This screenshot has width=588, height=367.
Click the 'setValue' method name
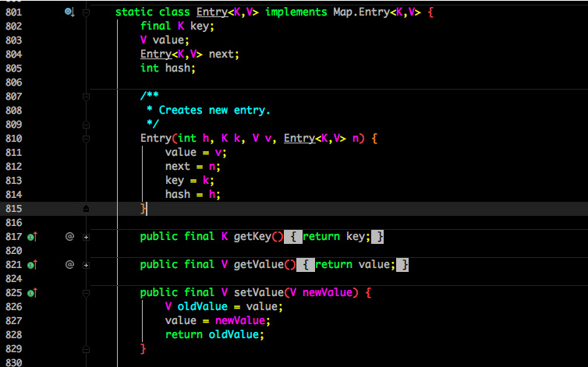[259, 293]
